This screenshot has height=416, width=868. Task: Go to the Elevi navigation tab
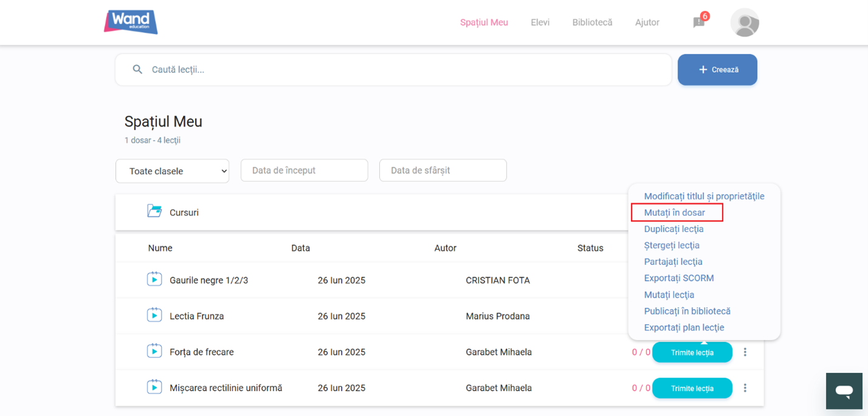pyautogui.click(x=540, y=23)
